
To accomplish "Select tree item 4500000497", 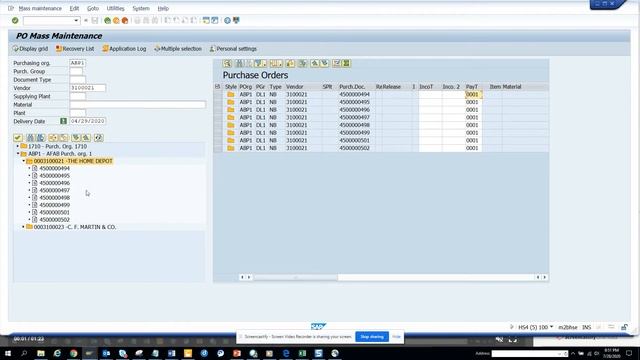I will coord(54,190).
